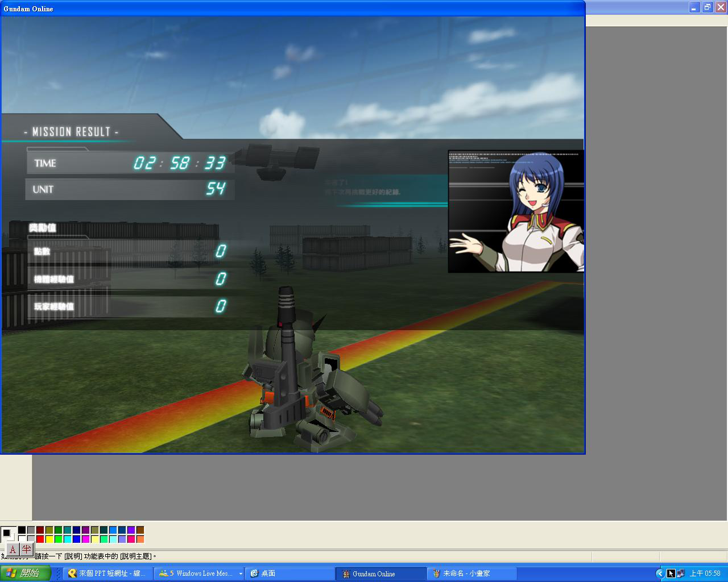The width and height of the screenshot is (728, 582).
Task: Click the taskbar clock showing 上午 05:58
Action: [x=705, y=573]
